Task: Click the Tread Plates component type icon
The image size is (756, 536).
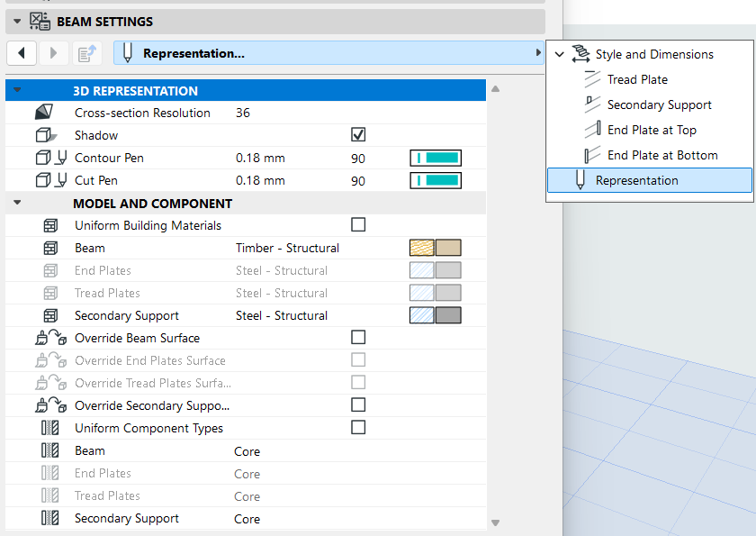Action: pos(50,495)
